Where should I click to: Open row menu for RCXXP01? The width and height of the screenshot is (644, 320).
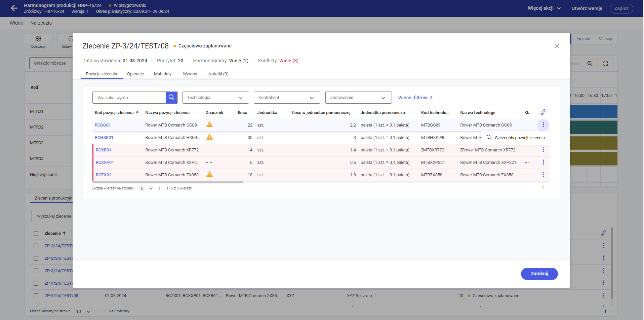point(543,162)
